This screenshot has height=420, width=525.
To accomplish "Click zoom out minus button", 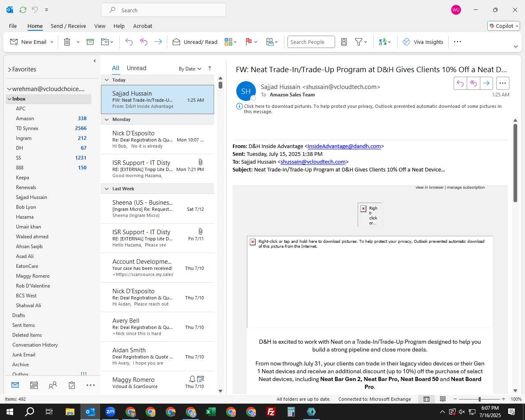I will click(x=455, y=399).
